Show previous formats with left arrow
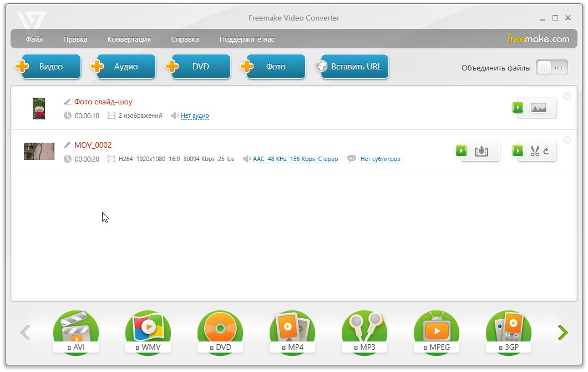The width and height of the screenshot is (588, 372). click(x=25, y=332)
